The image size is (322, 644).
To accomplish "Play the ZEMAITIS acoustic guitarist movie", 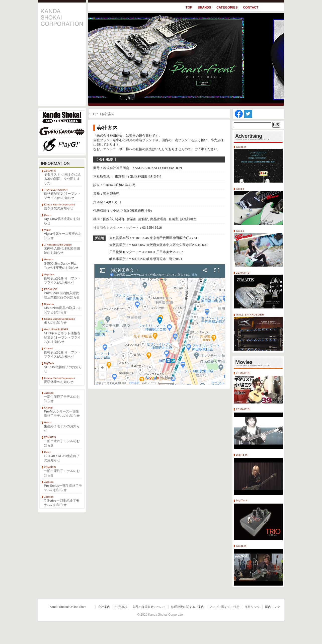I will 258,431.
